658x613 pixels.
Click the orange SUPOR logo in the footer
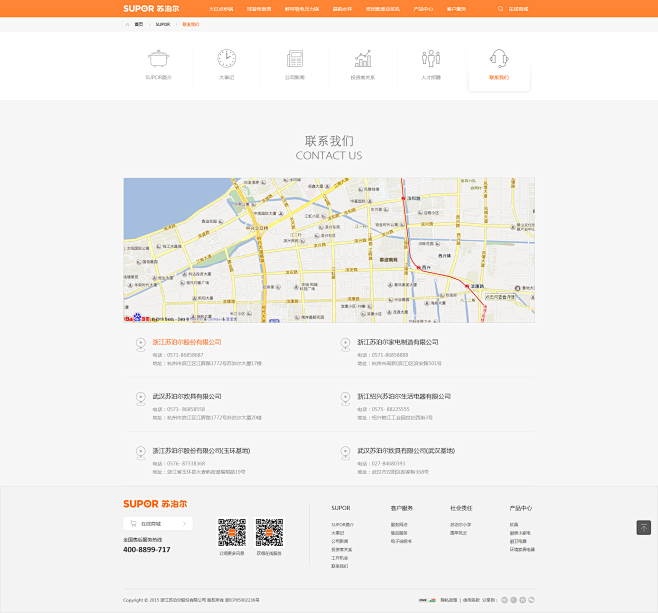point(155,504)
